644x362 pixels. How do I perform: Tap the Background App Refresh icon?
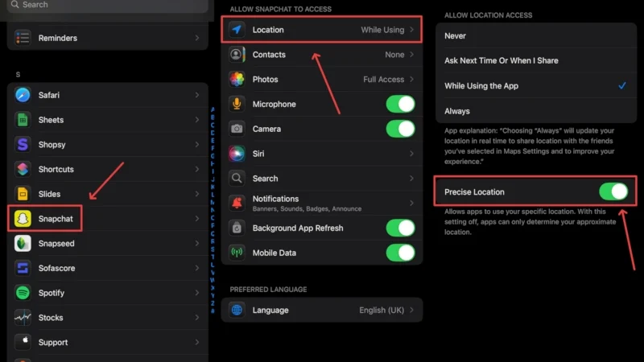pyautogui.click(x=237, y=228)
